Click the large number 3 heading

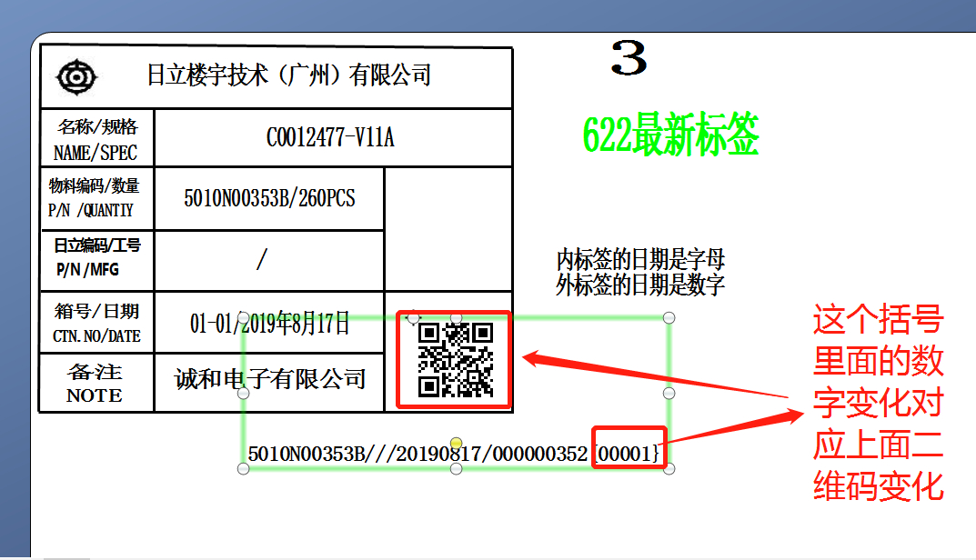tap(629, 58)
